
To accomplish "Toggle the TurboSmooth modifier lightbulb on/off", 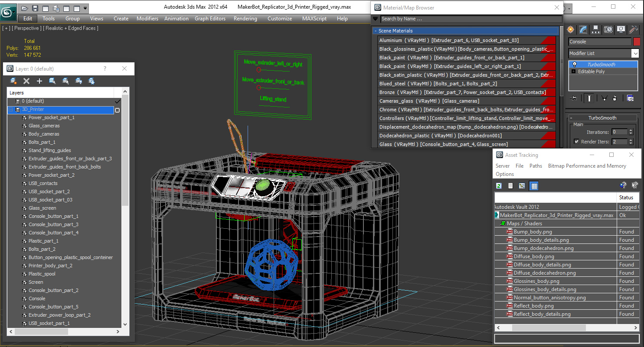I will coord(575,64).
